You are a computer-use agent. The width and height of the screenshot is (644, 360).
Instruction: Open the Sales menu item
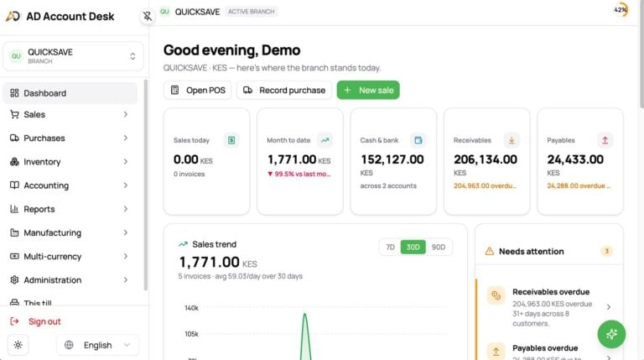point(70,114)
